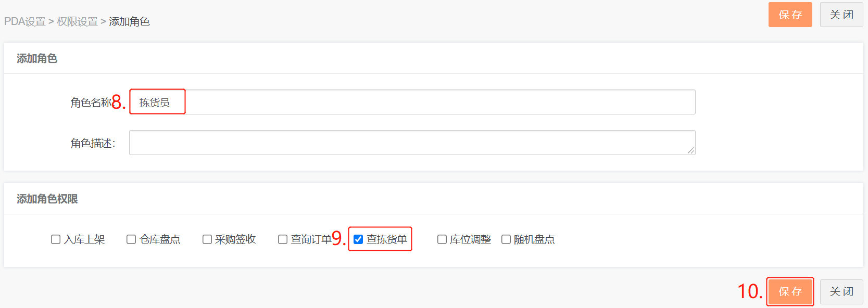Click the 角色名称 input containing 拣货员
This screenshot has width=868, height=308.
pyautogui.click(x=412, y=102)
